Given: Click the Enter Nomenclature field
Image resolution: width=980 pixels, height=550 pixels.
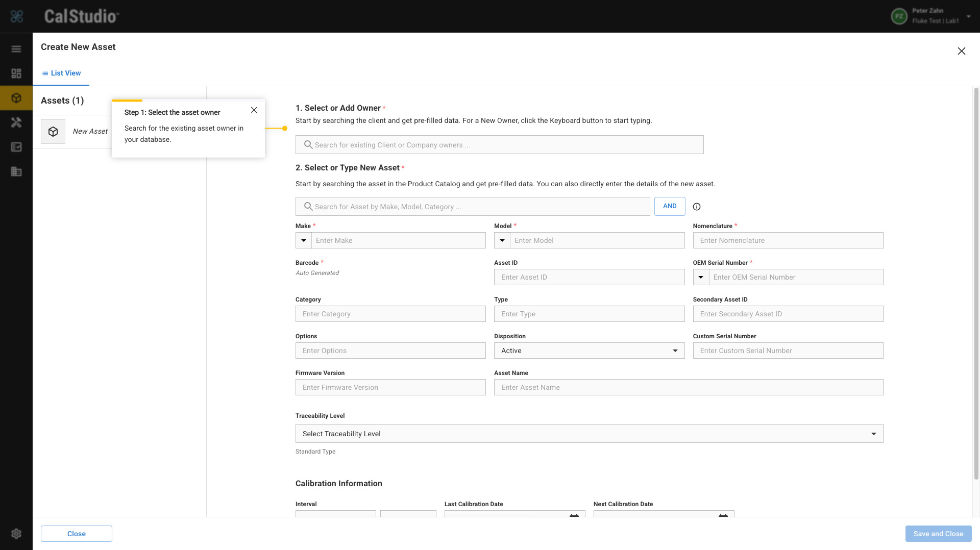Looking at the screenshot, I should pyautogui.click(x=788, y=240).
